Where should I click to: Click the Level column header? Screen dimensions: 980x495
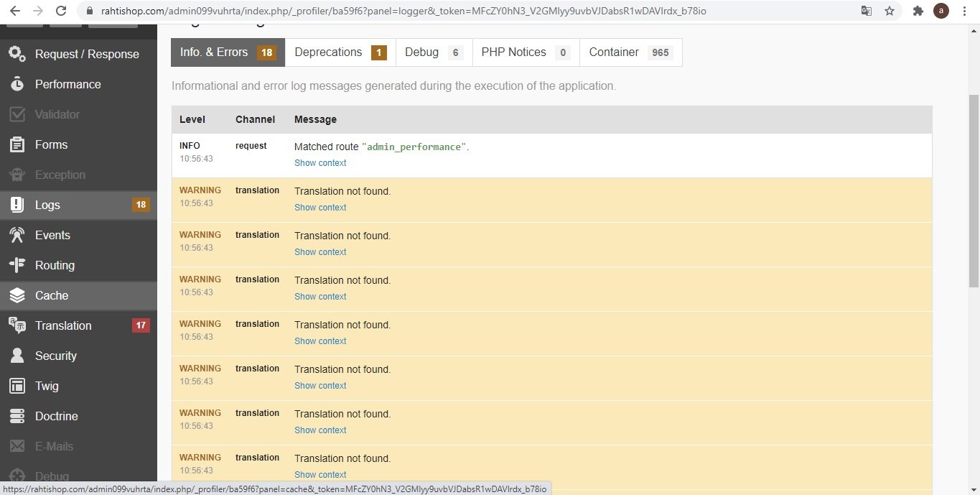192,119
